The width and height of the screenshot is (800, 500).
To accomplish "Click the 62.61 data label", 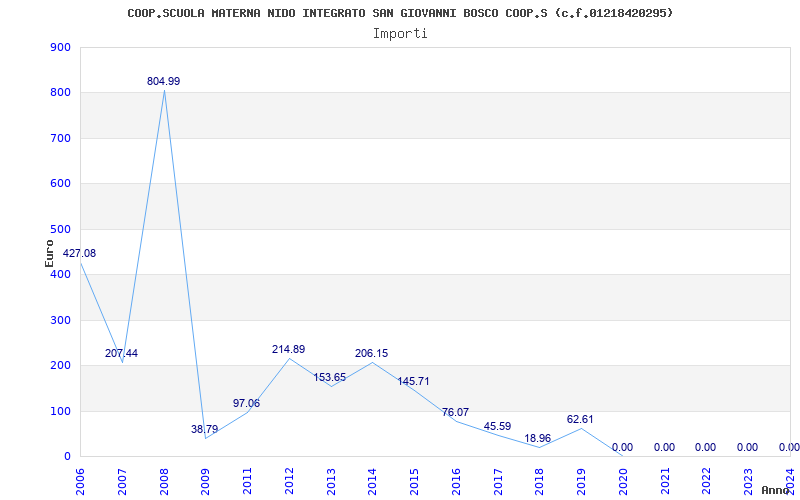I will [x=580, y=419].
